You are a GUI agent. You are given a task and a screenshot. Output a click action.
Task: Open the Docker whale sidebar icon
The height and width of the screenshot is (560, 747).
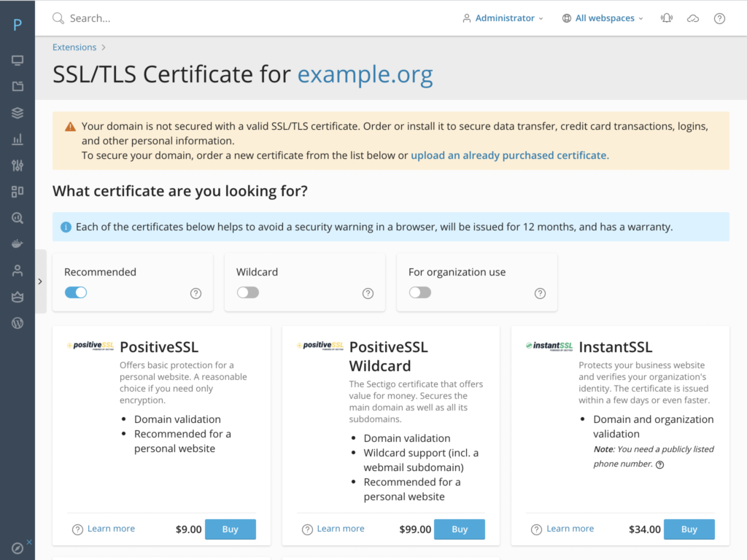pyautogui.click(x=18, y=244)
